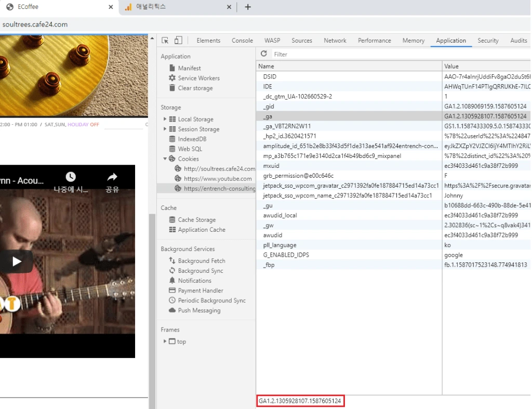Switch to the Audits tab
The image size is (532, 409).
[518, 41]
